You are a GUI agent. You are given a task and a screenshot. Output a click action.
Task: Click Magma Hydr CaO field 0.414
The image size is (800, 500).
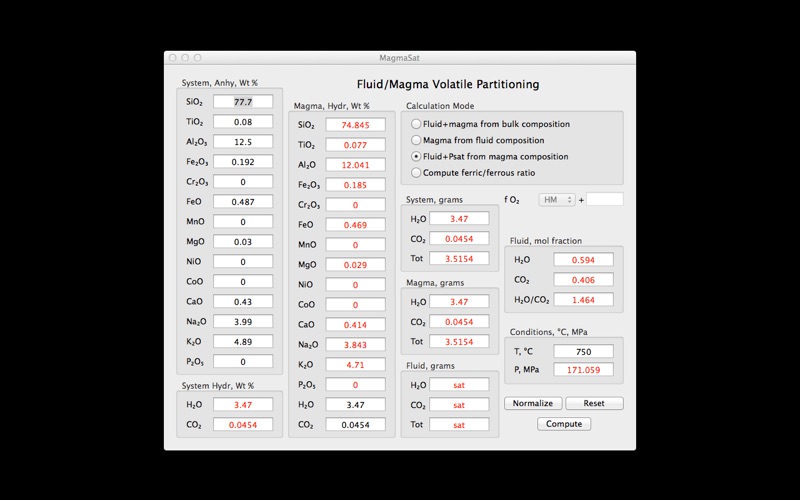tap(356, 324)
